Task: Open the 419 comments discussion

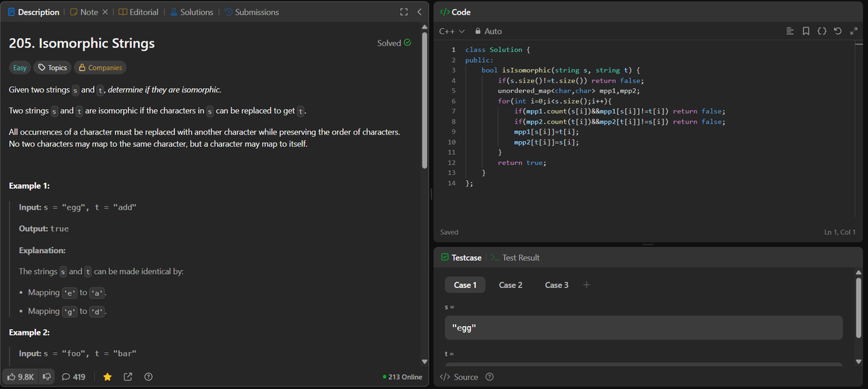Action: click(x=74, y=377)
